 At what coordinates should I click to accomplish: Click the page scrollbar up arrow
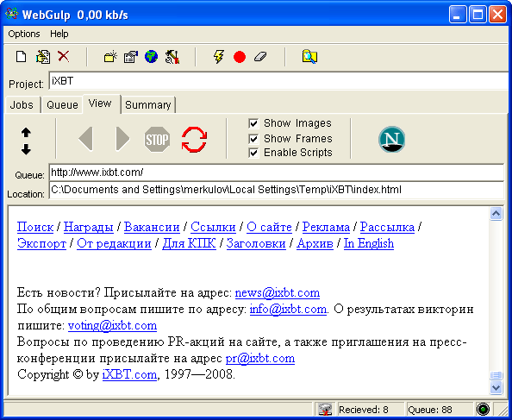pos(496,214)
